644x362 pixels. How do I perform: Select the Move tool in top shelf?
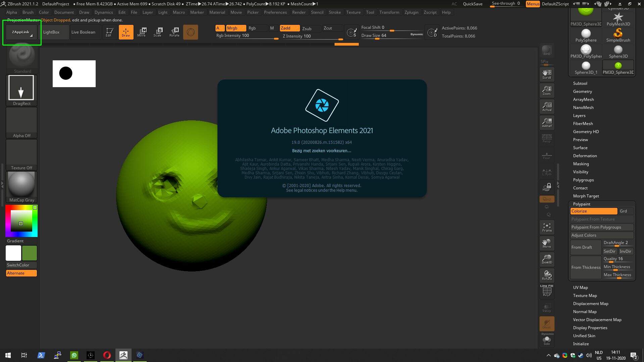(142, 32)
